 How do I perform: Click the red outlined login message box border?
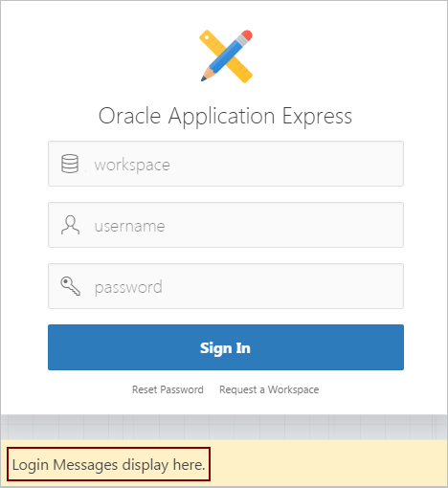[108, 448]
